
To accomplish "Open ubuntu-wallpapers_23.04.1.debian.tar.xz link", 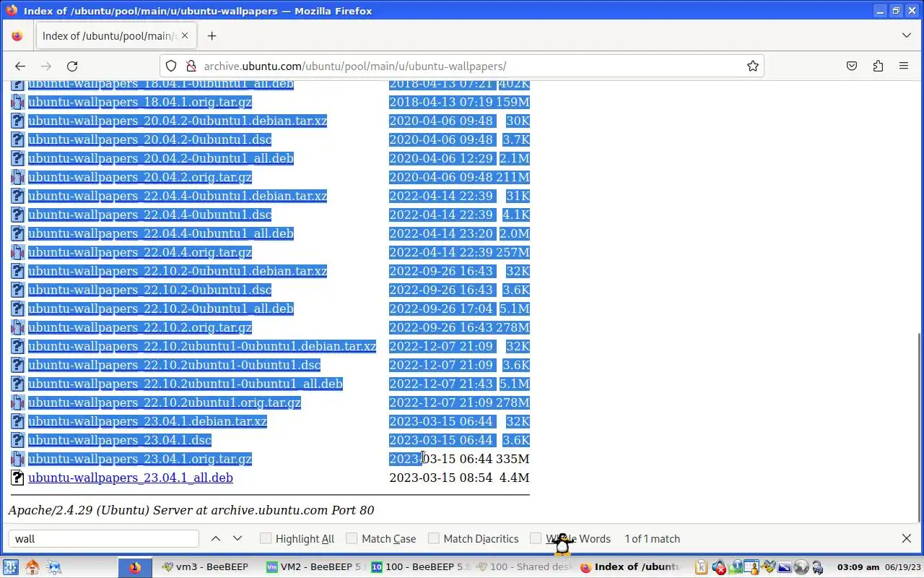I will [147, 421].
